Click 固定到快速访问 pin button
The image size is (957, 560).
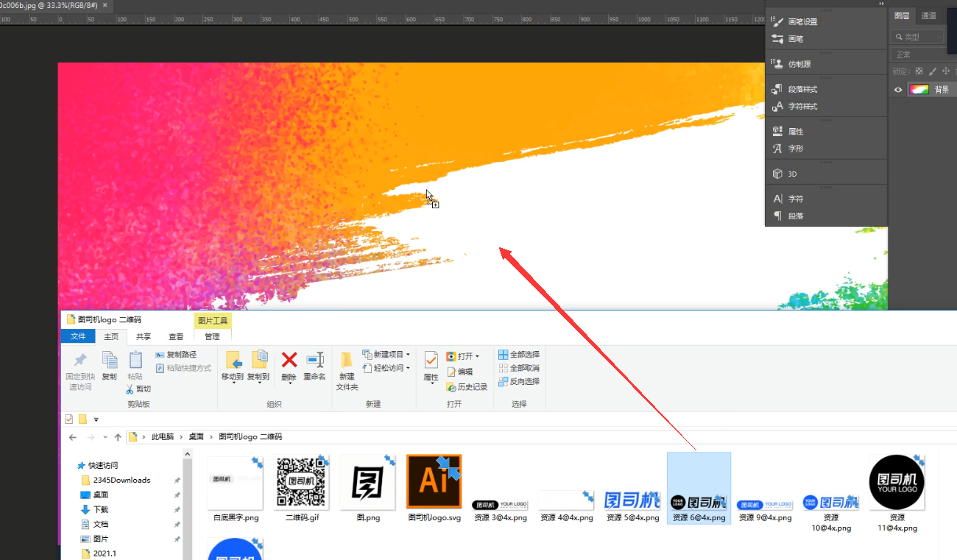(80, 372)
